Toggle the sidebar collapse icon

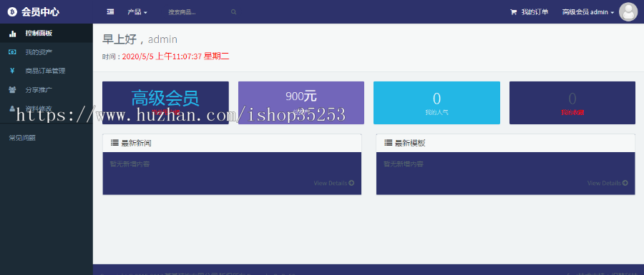point(110,12)
